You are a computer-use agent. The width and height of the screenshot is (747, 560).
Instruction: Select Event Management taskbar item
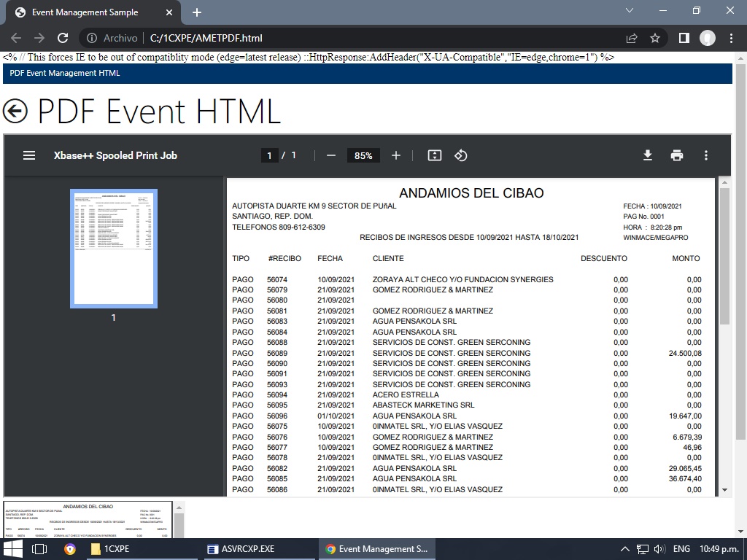pyautogui.click(x=376, y=549)
